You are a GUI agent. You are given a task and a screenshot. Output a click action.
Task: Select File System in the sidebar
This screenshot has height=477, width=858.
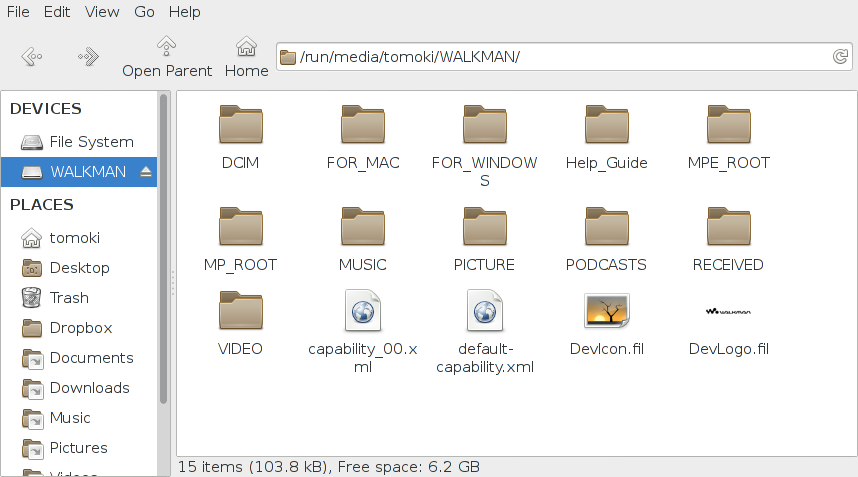79,142
